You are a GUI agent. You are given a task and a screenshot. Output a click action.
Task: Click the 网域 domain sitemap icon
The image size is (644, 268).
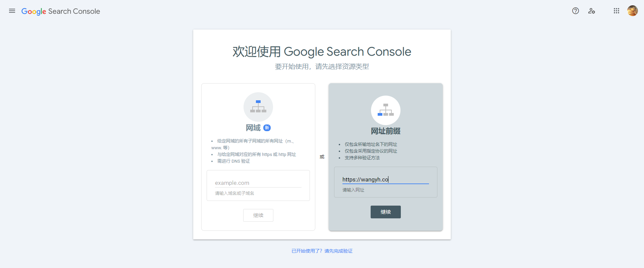pos(258,107)
